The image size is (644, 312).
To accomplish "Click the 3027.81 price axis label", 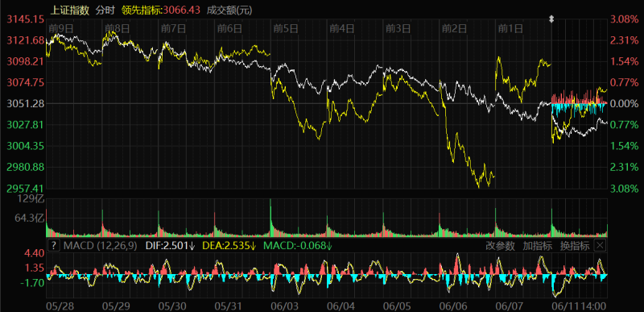I will point(25,124).
